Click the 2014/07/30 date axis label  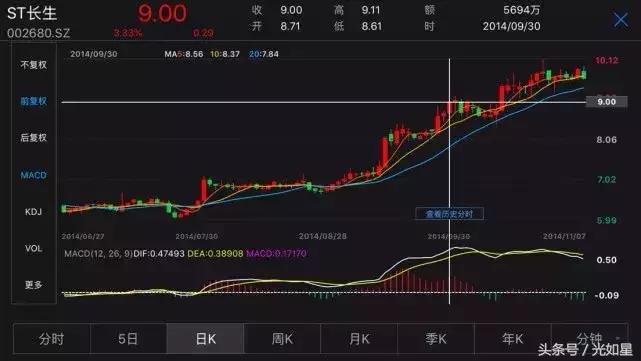[x=197, y=236]
